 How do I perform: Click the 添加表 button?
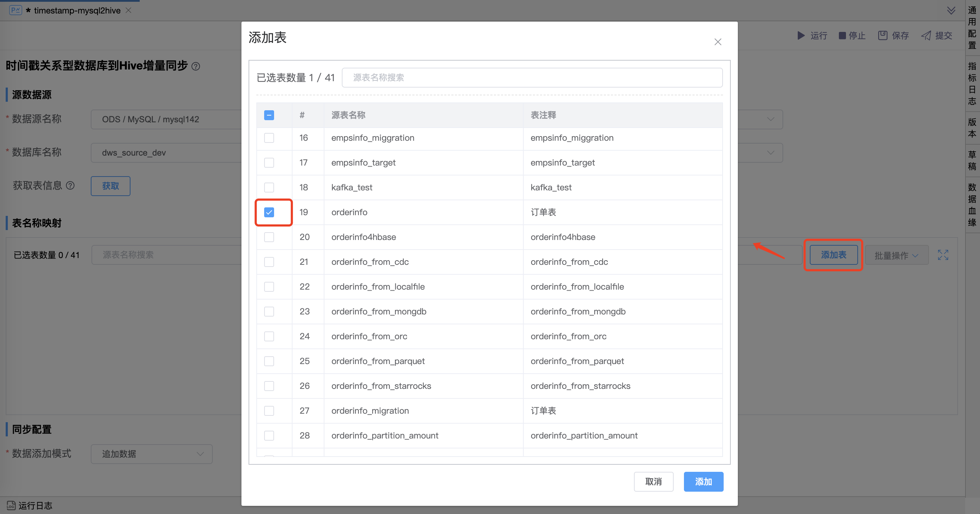[833, 255]
